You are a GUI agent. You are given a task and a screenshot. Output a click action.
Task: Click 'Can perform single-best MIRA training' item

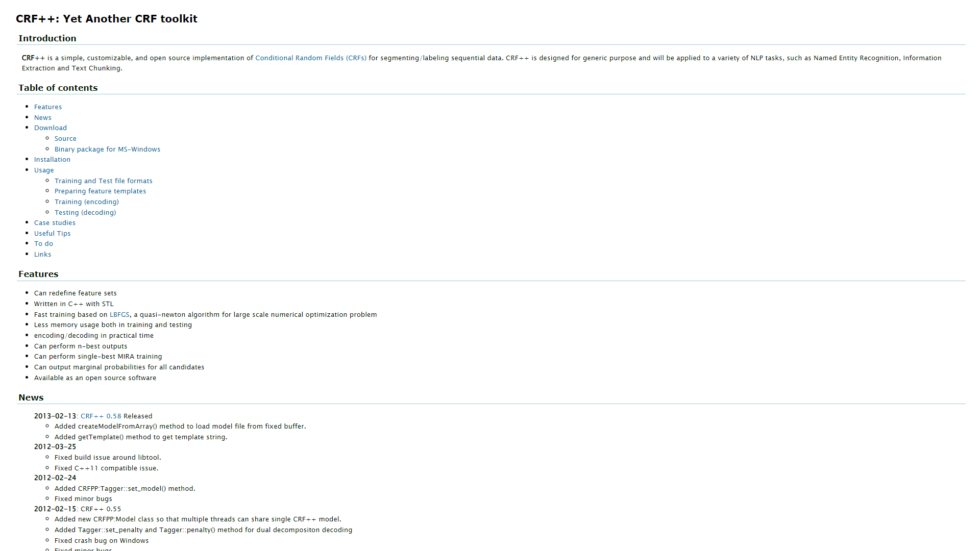coord(98,357)
